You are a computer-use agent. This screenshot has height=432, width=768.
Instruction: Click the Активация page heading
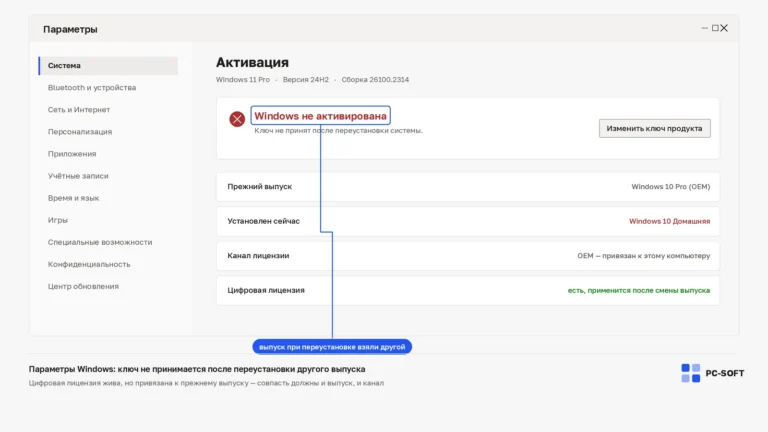pos(252,63)
